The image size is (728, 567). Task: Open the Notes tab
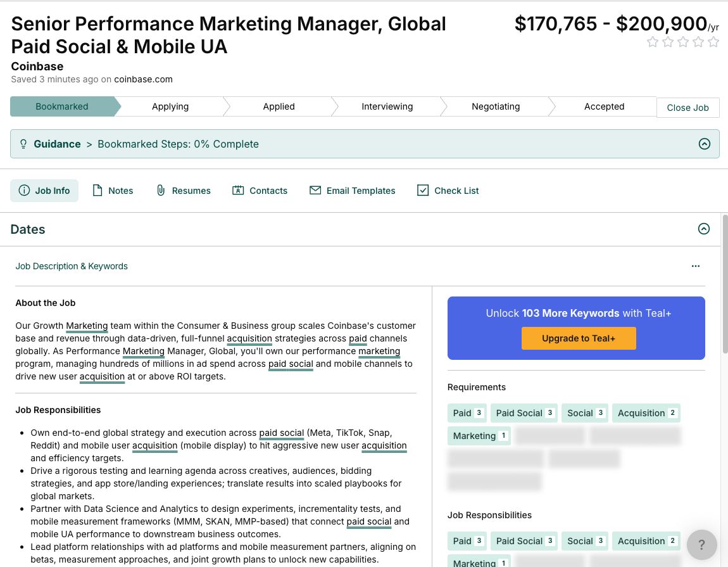tap(113, 191)
